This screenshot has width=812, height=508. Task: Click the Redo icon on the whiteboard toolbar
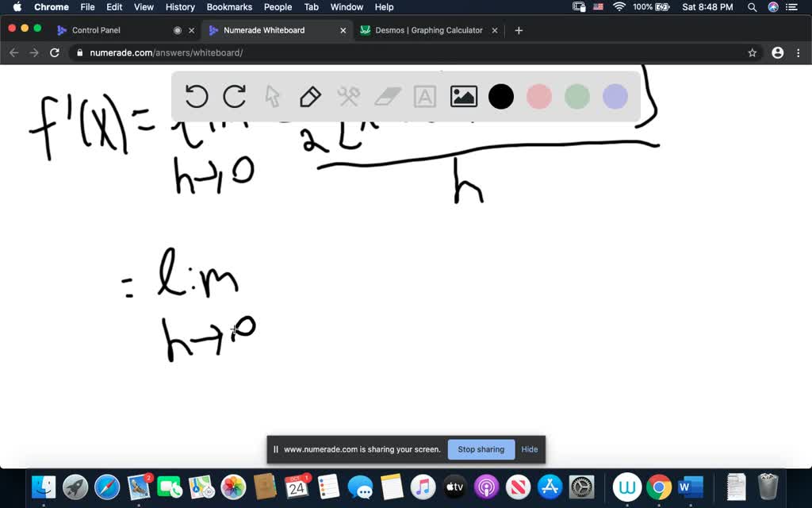point(235,96)
